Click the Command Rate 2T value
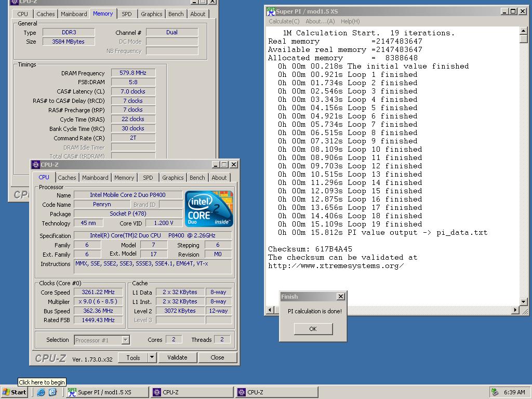Screen dimensions: 532x399 click(133, 138)
